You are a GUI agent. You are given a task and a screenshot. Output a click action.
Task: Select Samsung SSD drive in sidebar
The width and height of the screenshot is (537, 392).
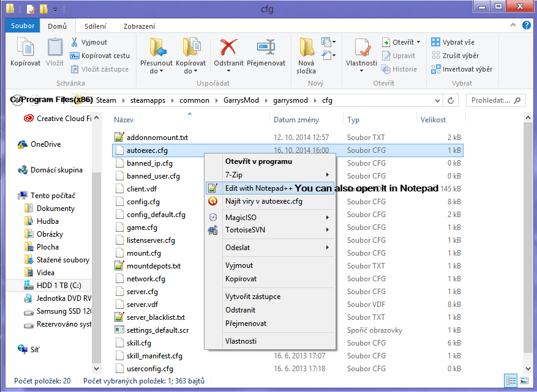pos(57,311)
